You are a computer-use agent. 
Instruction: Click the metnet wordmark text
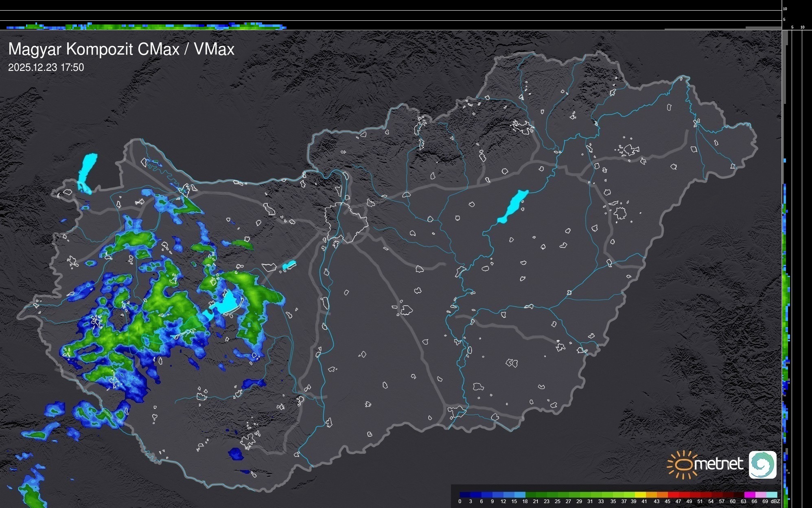click(x=718, y=464)
